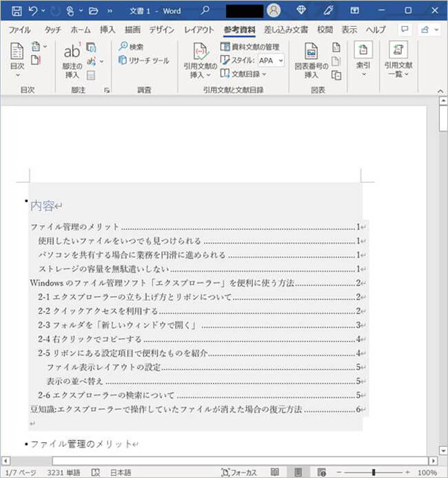Insert a footnote with 脚注の挿入
The height and width of the screenshot is (478, 448).
[x=72, y=61]
